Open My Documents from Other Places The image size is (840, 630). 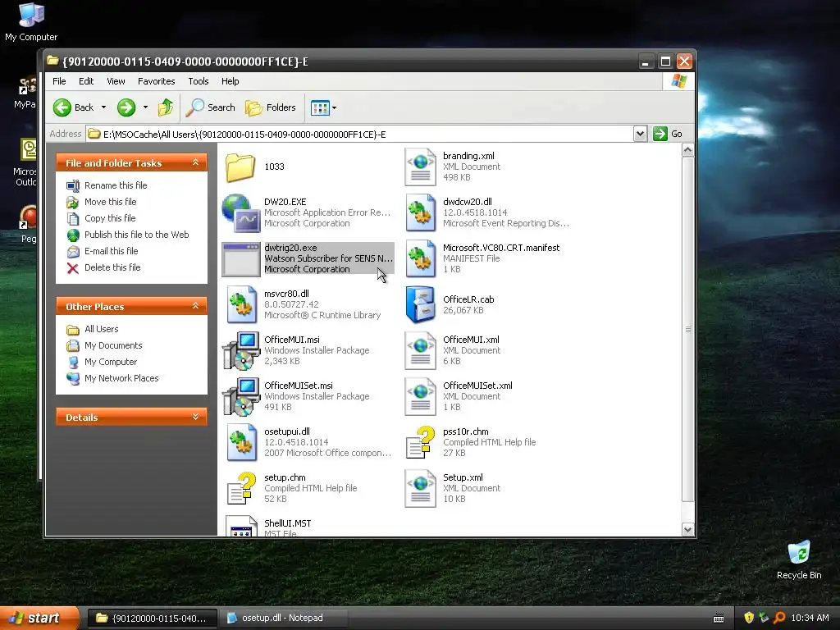pos(113,345)
